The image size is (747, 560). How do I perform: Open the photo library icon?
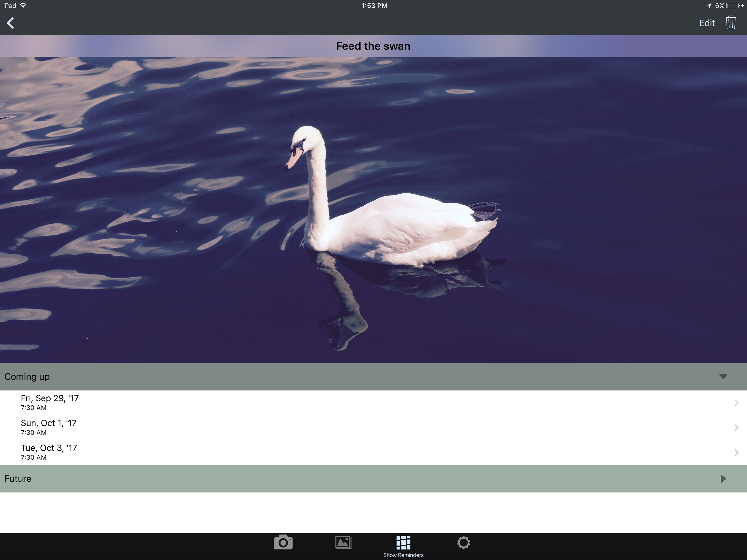343,542
